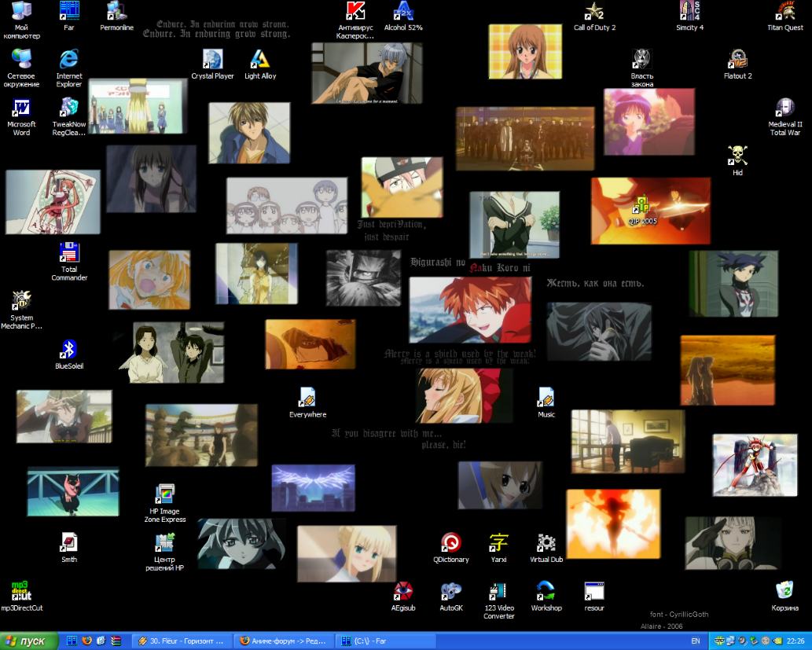The image size is (812, 650).
Task: Launch Alcohol 52% icon
Action: [x=403, y=17]
